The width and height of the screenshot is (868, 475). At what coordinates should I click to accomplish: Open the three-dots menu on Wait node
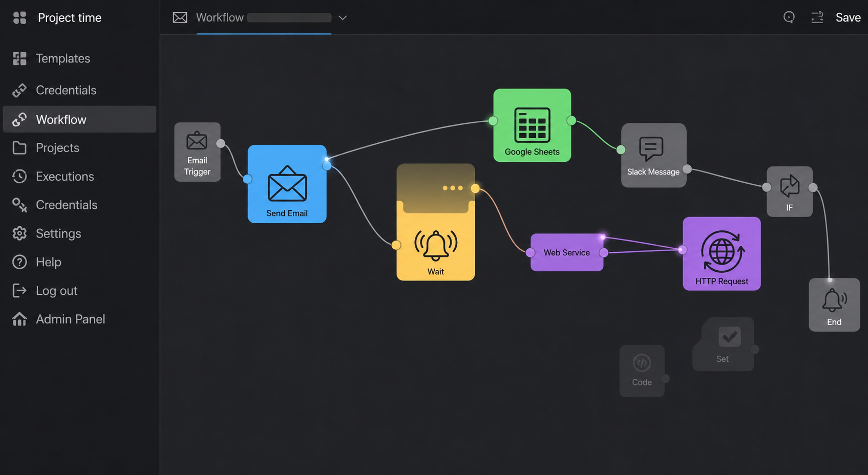click(x=453, y=188)
